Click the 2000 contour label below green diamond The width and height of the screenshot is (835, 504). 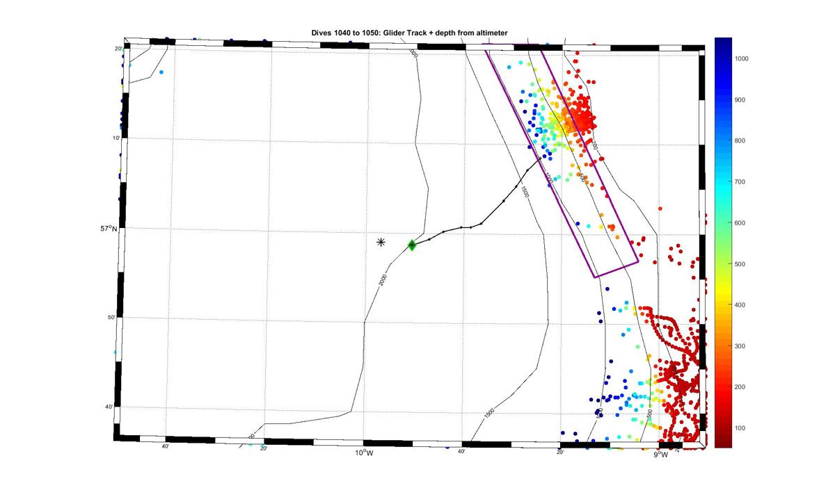coord(384,279)
